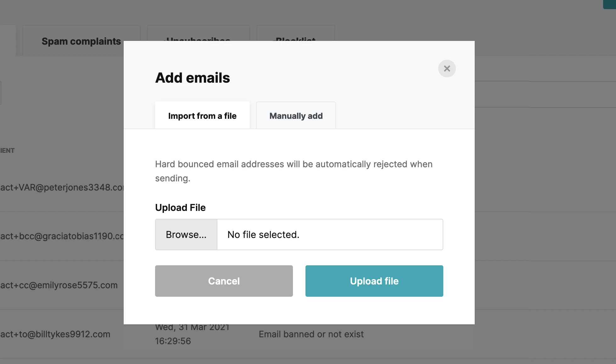The height and width of the screenshot is (364, 616).
Task: Open the partially hidden Unsubscribes tab
Action: [198, 34]
